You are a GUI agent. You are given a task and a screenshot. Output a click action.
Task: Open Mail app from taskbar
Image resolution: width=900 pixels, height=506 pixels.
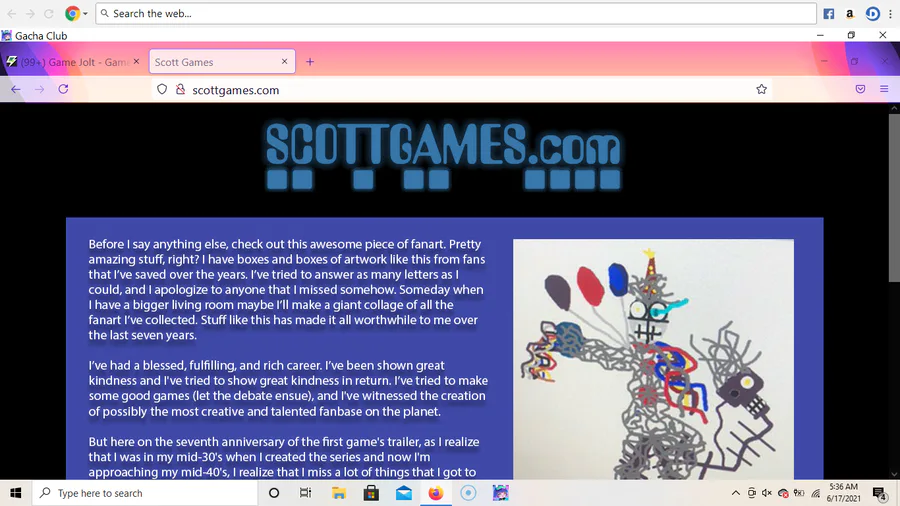(404, 493)
